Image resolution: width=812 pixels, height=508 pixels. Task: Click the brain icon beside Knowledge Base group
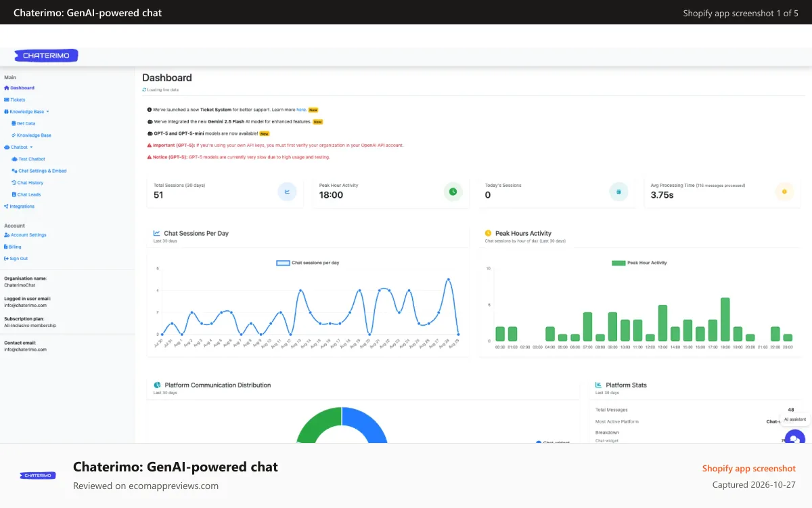pos(7,112)
